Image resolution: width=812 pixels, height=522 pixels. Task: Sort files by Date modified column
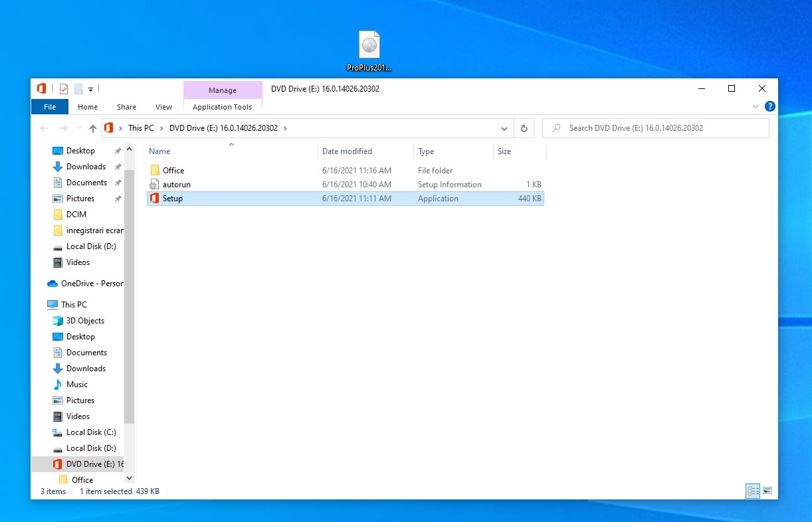coord(347,151)
